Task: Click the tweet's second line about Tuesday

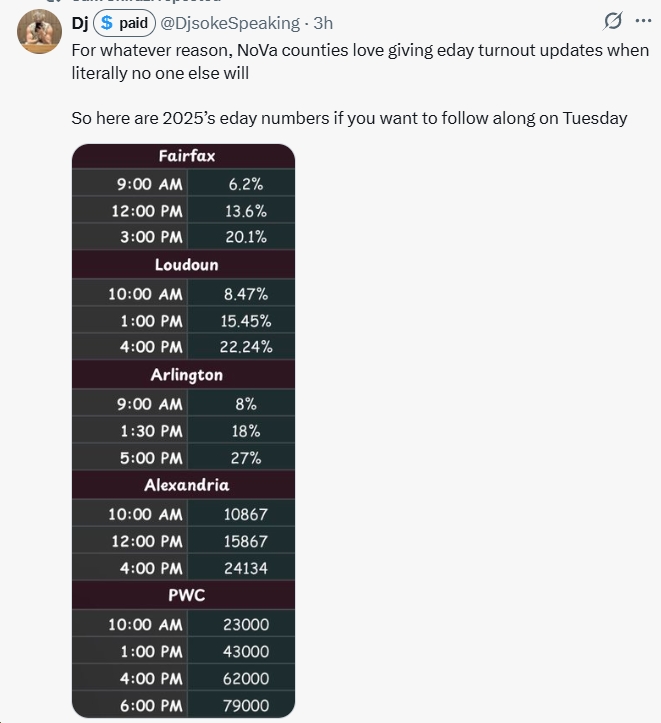Action: point(349,118)
